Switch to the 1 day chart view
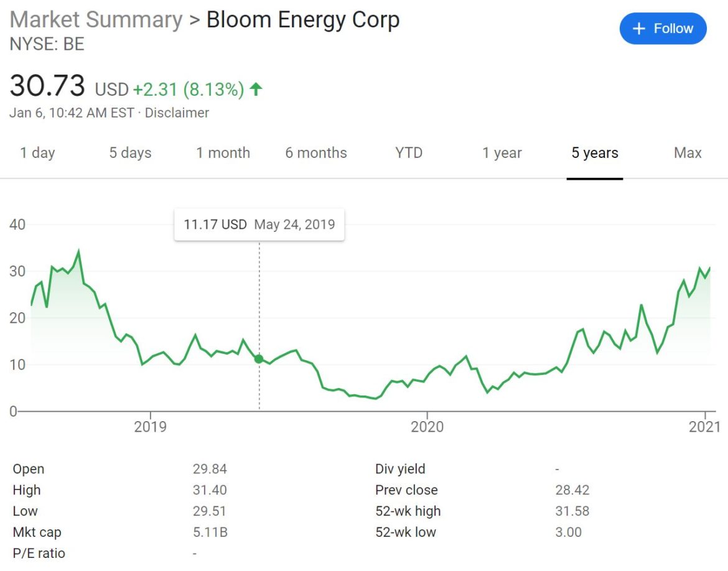This screenshot has width=728, height=571. pos(38,153)
